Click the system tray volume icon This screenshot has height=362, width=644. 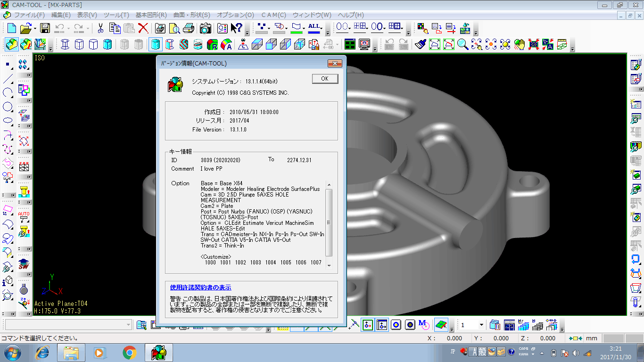(x=576, y=353)
